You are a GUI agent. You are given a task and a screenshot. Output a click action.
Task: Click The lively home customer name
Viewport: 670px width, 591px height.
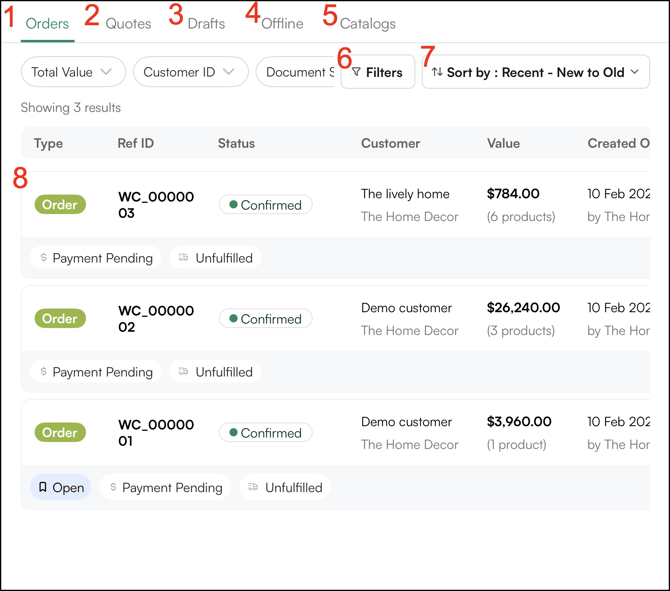click(405, 194)
